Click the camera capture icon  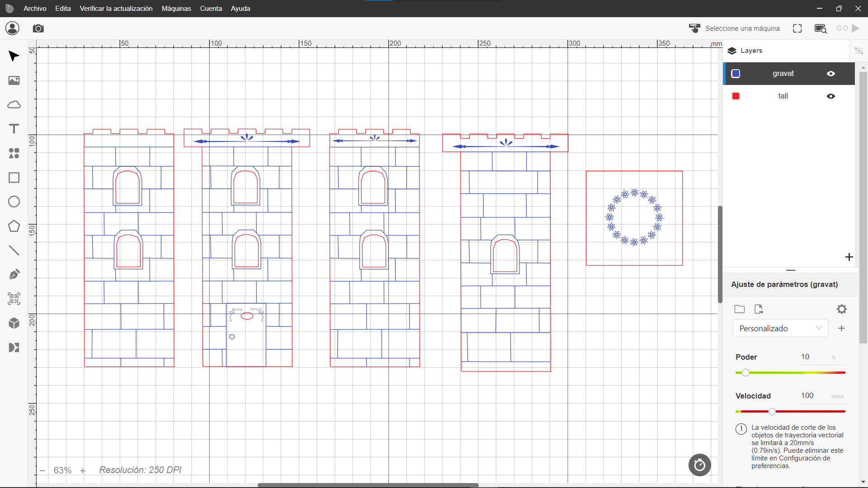coord(38,28)
